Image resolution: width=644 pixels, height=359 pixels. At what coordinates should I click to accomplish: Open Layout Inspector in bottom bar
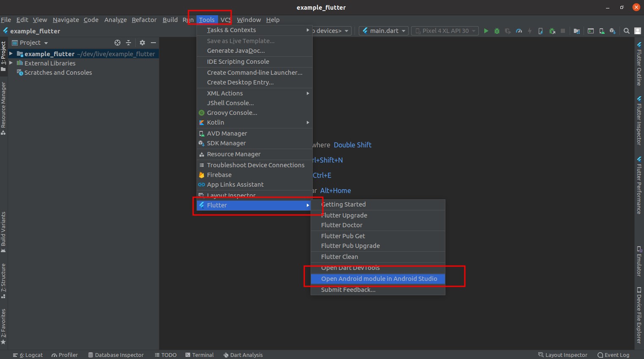563,355
